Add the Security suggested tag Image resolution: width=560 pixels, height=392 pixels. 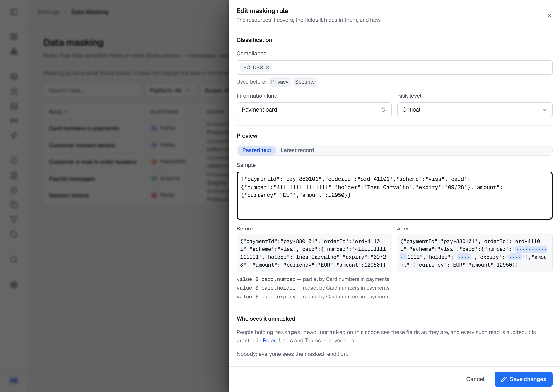click(x=305, y=82)
